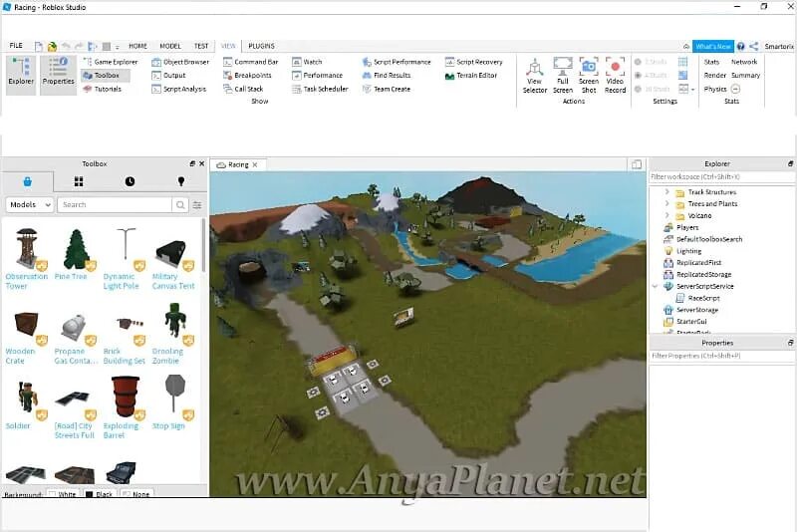Show the Output window
Screen dimensions: 797x532
tap(168, 75)
